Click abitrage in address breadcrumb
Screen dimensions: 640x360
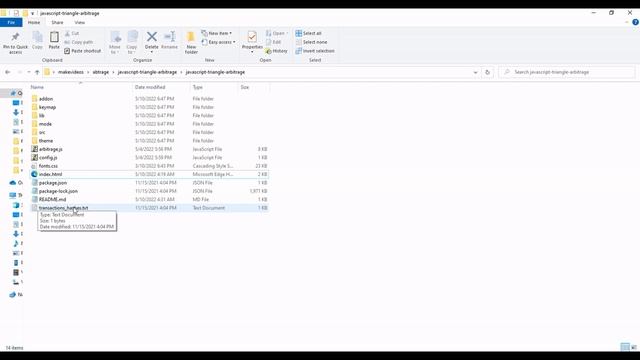(100, 72)
